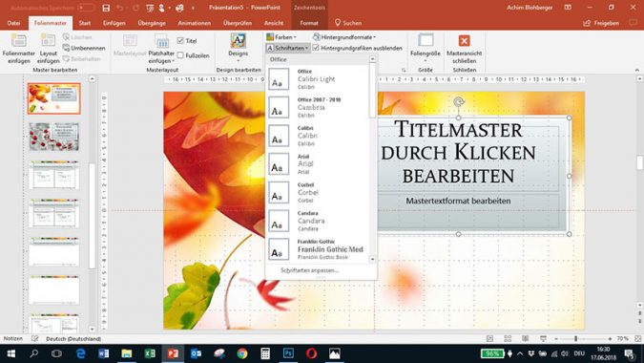The image size is (644, 363).
Task: Click the Notizen button in status bar
Action: (x=13, y=338)
